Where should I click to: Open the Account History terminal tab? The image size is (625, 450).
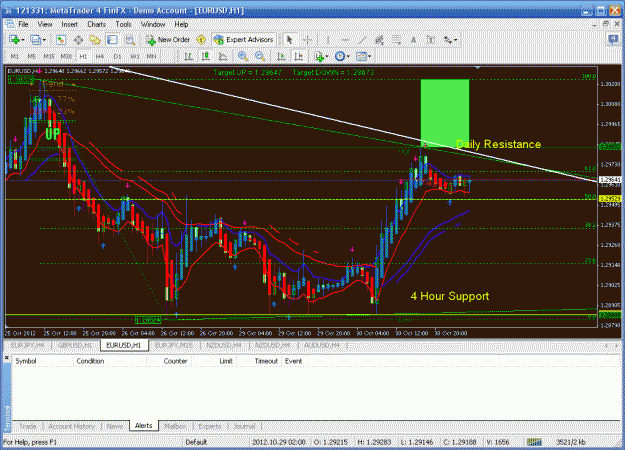71,426
